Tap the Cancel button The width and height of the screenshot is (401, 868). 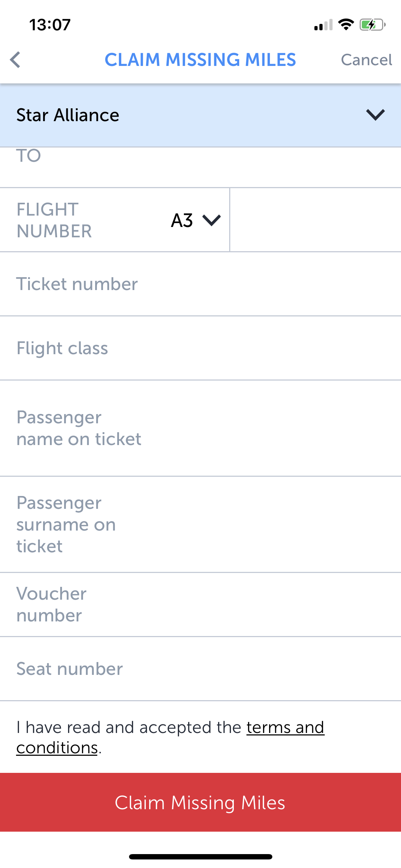click(x=366, y=60)
